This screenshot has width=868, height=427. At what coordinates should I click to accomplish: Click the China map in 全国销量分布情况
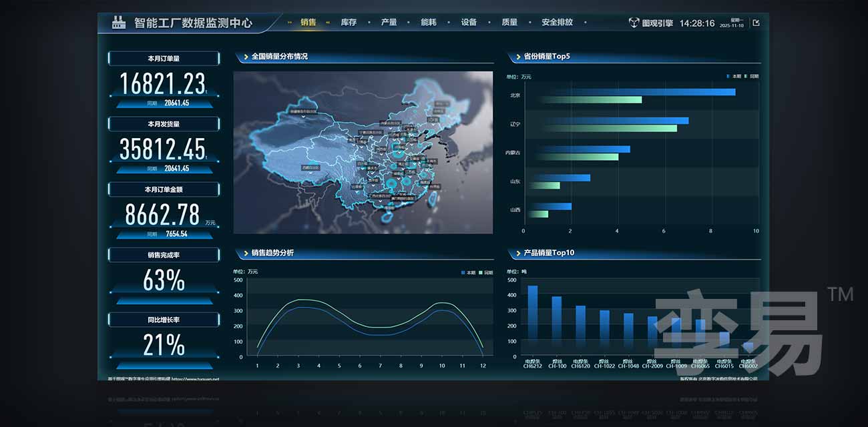[361, 153]
